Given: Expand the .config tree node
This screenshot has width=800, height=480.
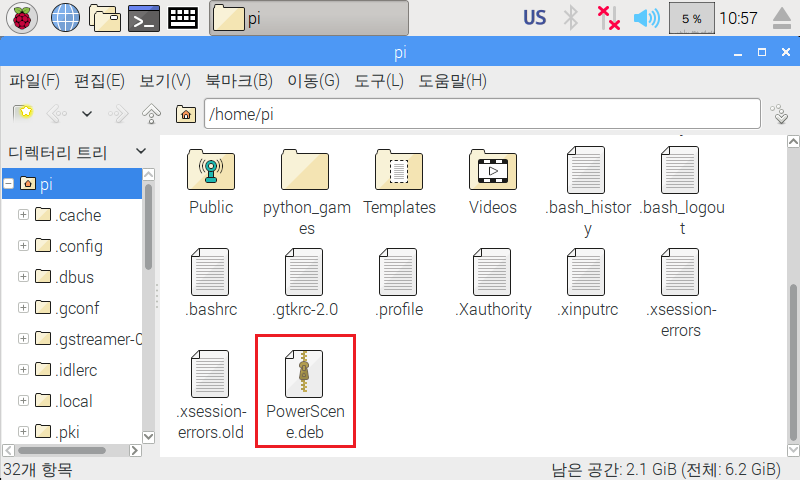Looking at the screenshot, I should [x=23, y=246].
